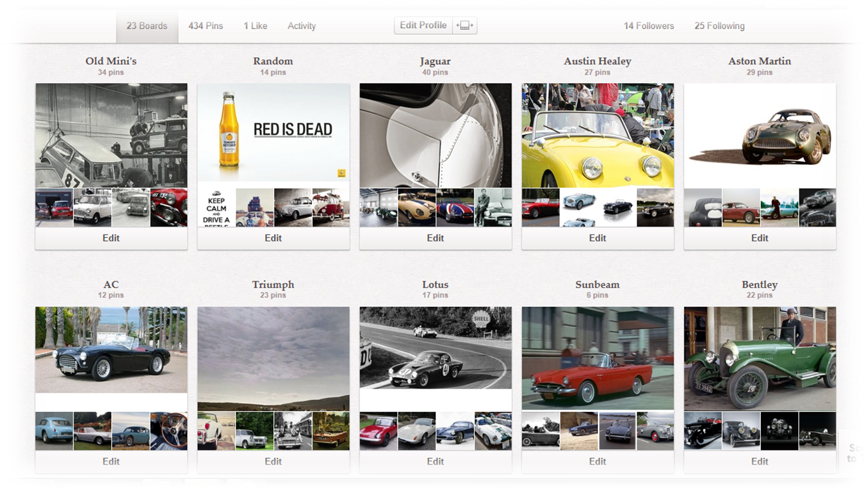868x490 pixels.
Task: Open the Austin Healey yellow car cover image
Action: (597, 135)
